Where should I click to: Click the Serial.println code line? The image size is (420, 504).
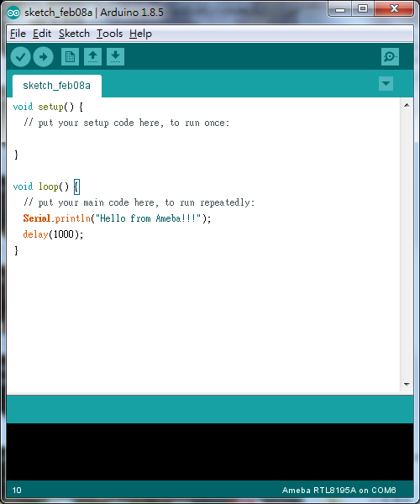pyautogui.click(x=117, y=218)
